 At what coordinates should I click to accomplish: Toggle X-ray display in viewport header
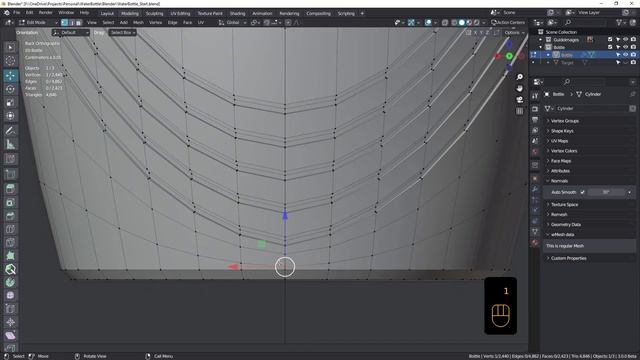445,22
